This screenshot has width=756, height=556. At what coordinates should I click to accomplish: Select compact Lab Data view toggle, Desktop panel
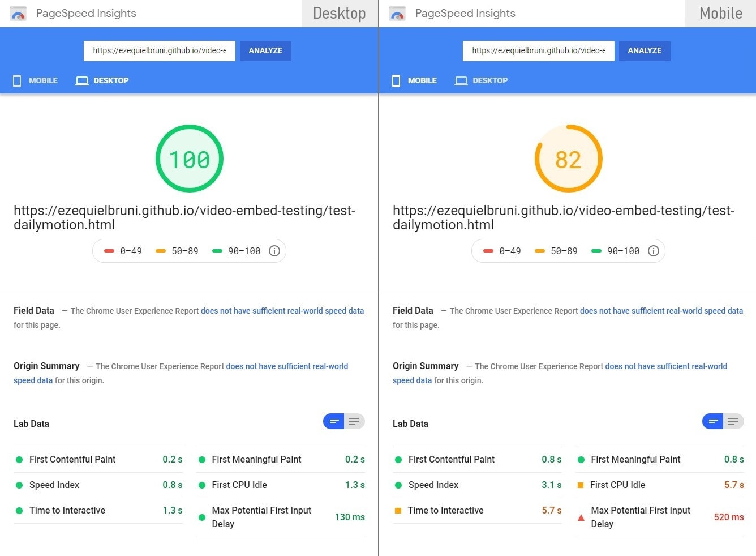click(334, 421)
